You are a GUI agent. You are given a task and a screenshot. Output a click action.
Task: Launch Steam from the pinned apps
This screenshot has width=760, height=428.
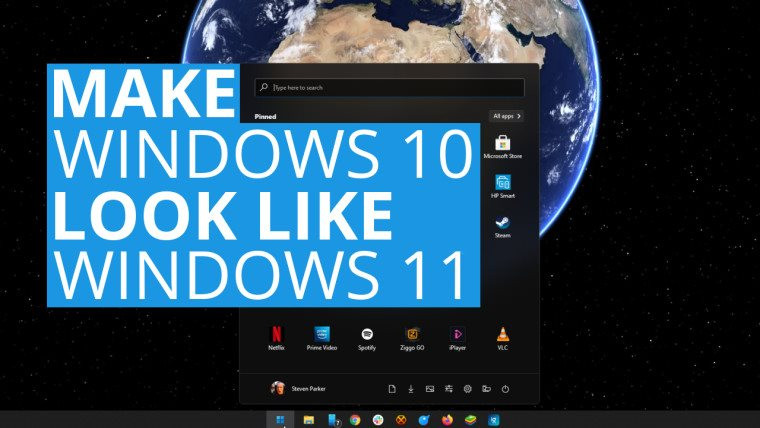click(503, 226)
